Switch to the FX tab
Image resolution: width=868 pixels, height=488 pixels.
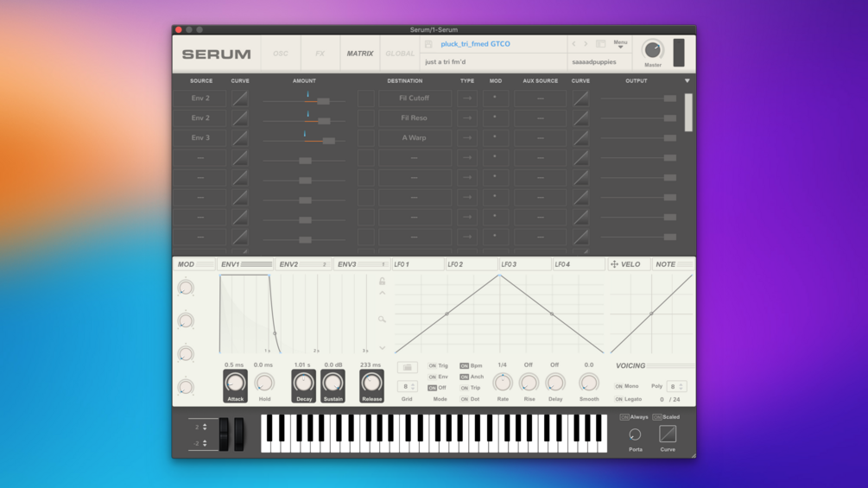pos(320,54)
